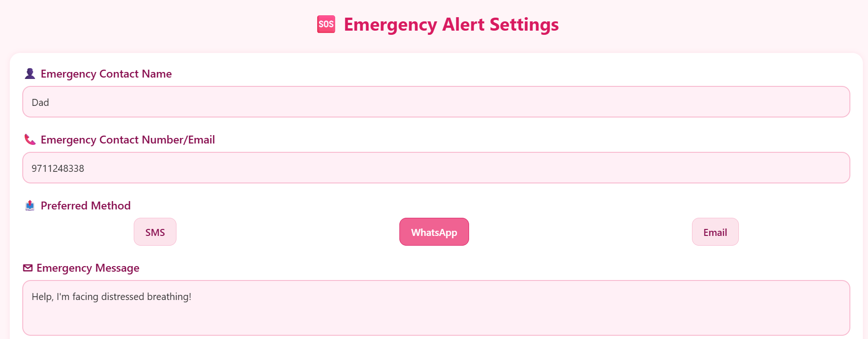Click the Emergency Contact Number/Email label
The width and height of the screenshot is (868, 339).
coord(128,140)
